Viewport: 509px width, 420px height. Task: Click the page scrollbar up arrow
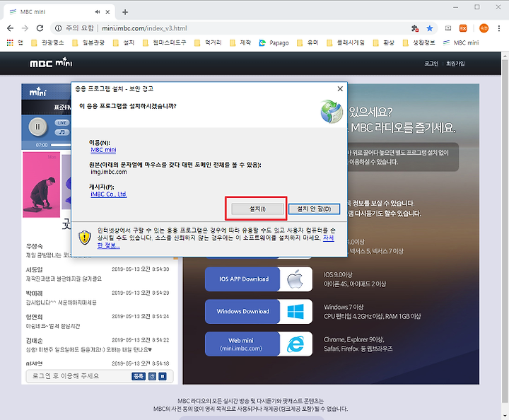click(x=505, y=56)
